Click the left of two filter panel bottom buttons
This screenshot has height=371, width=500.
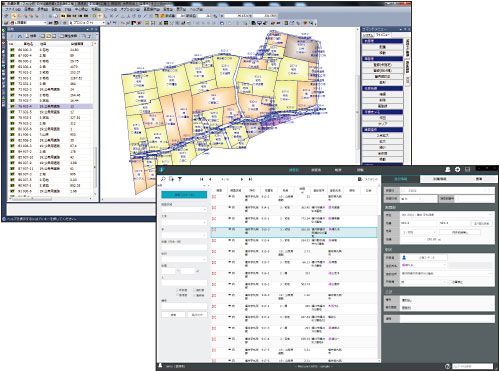(x=173, y=314)
